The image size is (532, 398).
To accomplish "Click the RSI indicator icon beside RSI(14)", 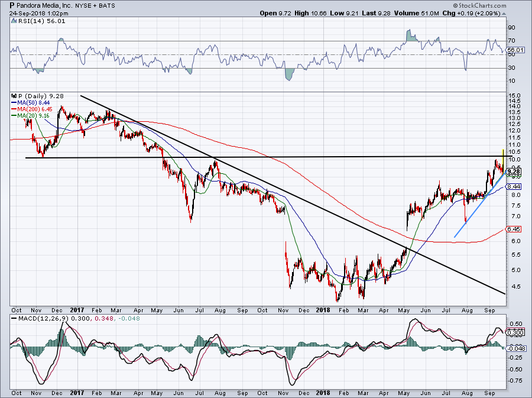I will 14,21.
